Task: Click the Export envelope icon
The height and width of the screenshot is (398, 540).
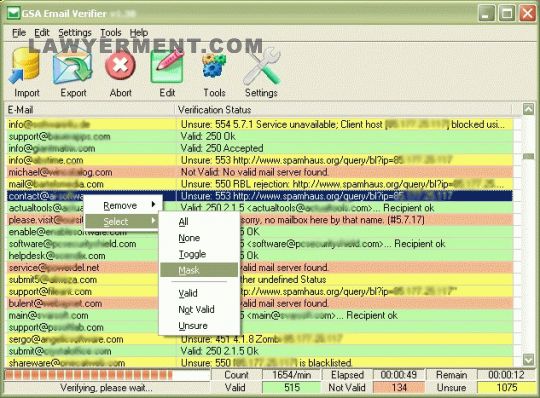Action: [x=73, y=66]
